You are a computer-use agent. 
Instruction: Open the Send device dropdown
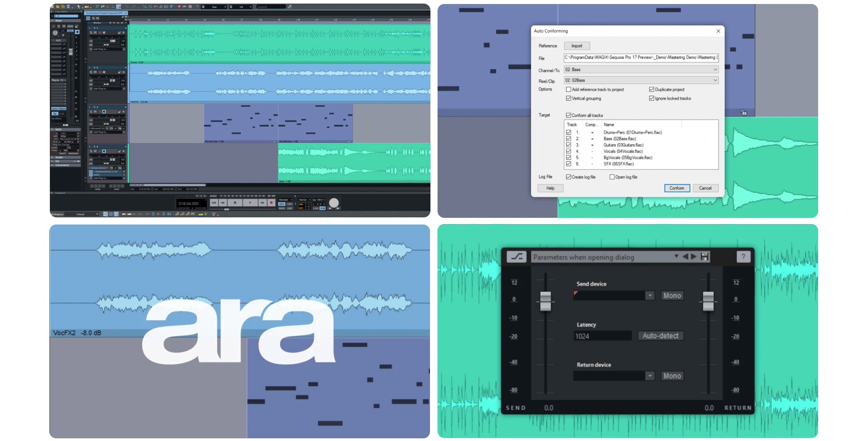pyautogui.click(x=651, y=295)
